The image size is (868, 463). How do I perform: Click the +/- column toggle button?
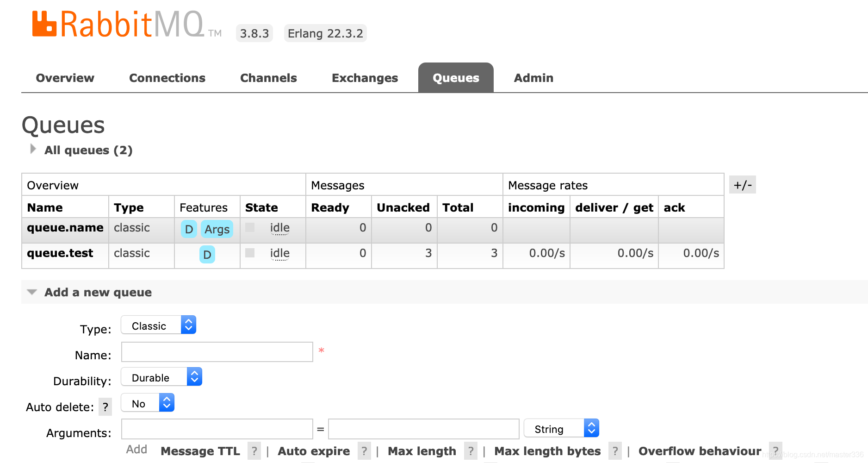pos(743,185)
